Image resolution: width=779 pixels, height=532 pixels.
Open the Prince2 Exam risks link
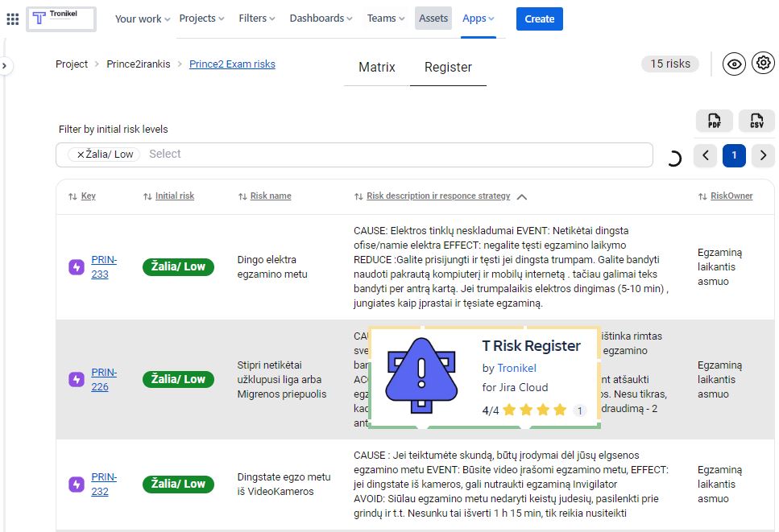tap(232, 64)
